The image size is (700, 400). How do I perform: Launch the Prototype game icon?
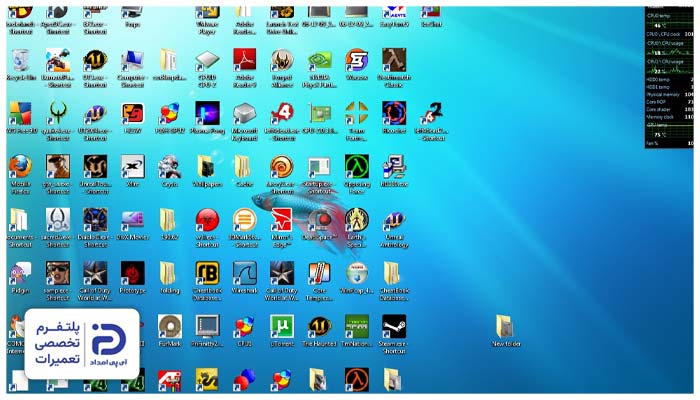pyautogui.click(x=133, y=273)
